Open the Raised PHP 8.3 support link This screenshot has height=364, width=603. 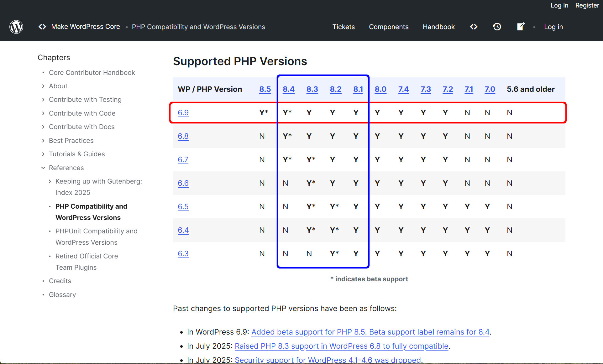[x=341, y=346]
